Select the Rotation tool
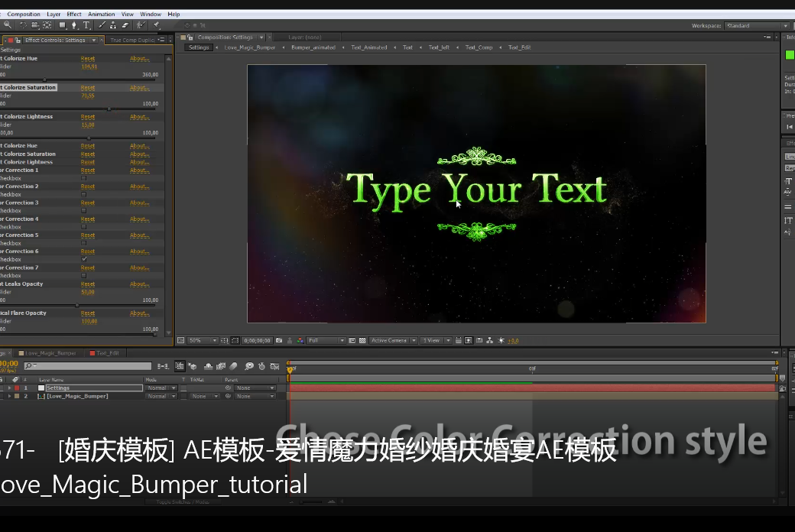The width and height of the screenshot is (795, 532). coord(23,25)
